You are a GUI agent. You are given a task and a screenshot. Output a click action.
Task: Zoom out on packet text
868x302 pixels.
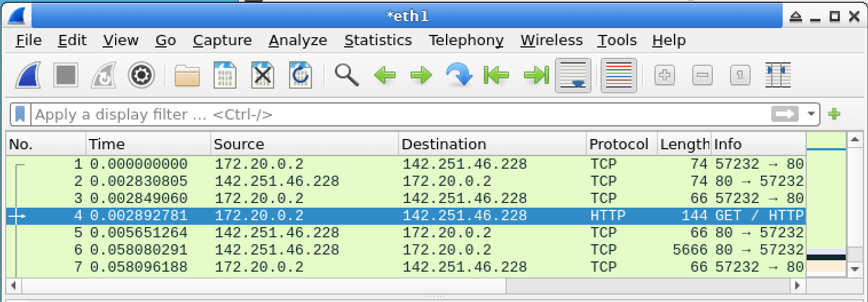tap(703, 75)
